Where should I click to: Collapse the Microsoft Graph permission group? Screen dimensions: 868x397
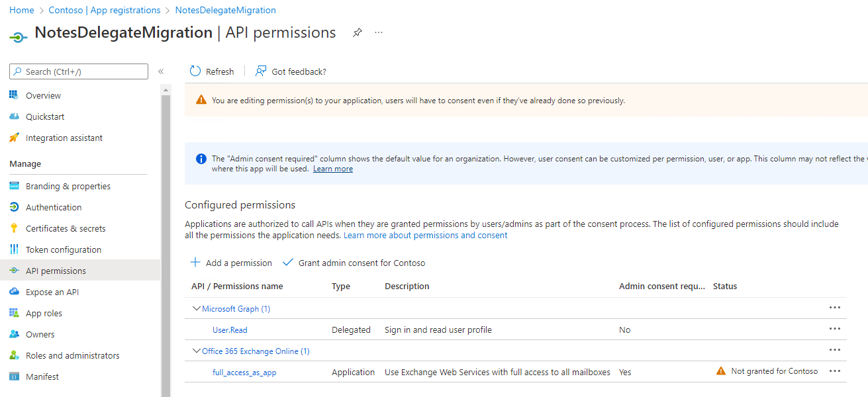[196, 308]
